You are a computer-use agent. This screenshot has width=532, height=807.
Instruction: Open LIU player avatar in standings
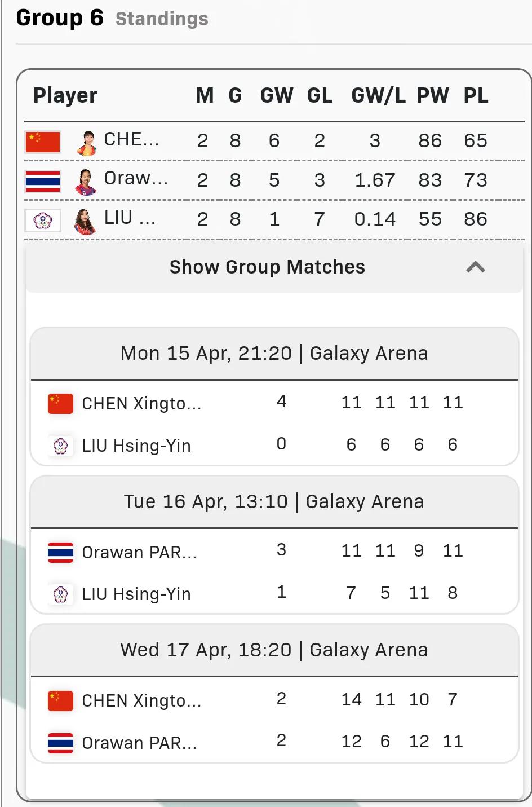[x=86, y=221]
